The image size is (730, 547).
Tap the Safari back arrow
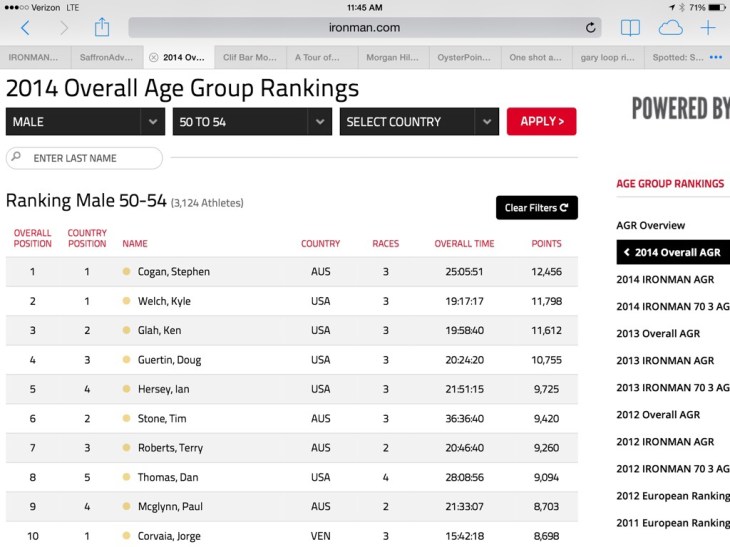pos(25,28)
